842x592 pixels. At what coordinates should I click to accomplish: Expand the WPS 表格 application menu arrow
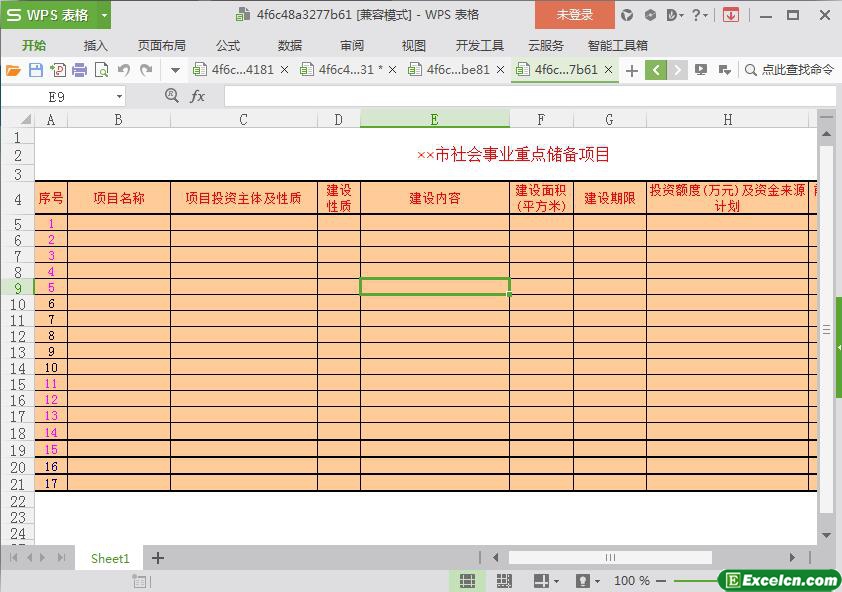pos(104,15)
